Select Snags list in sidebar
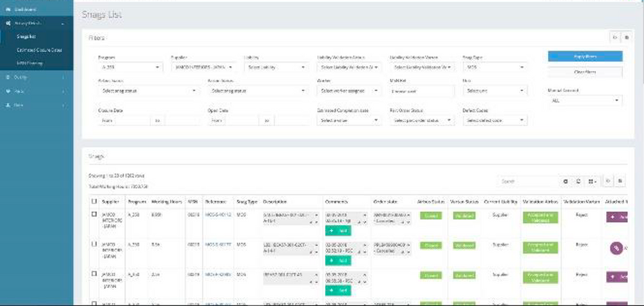 [x=26, y=37]
